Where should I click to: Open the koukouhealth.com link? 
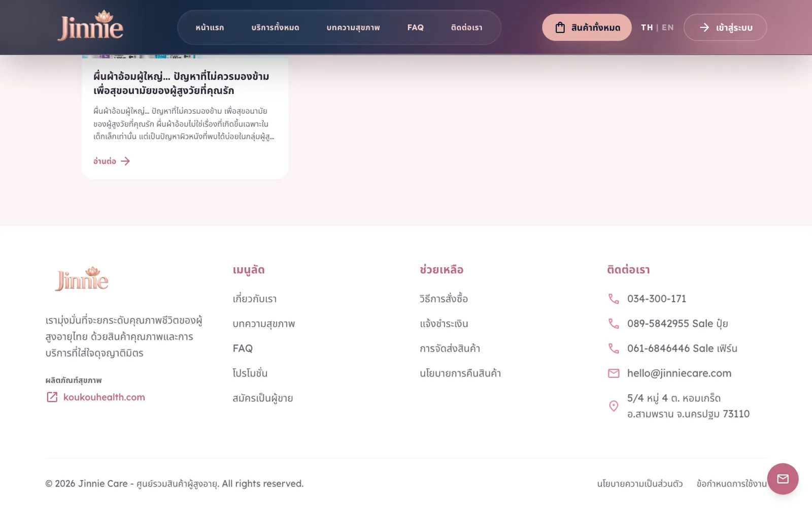pos(104,397)
